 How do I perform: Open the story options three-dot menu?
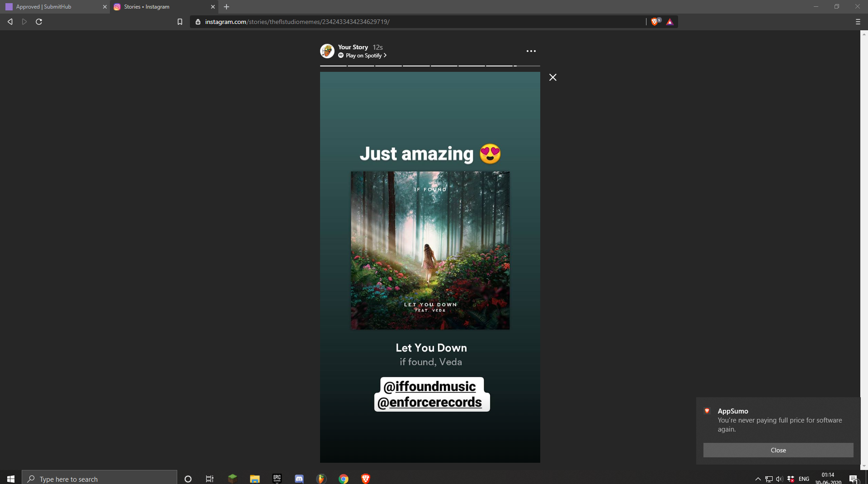pyautogui.click(x=531, y=51)
